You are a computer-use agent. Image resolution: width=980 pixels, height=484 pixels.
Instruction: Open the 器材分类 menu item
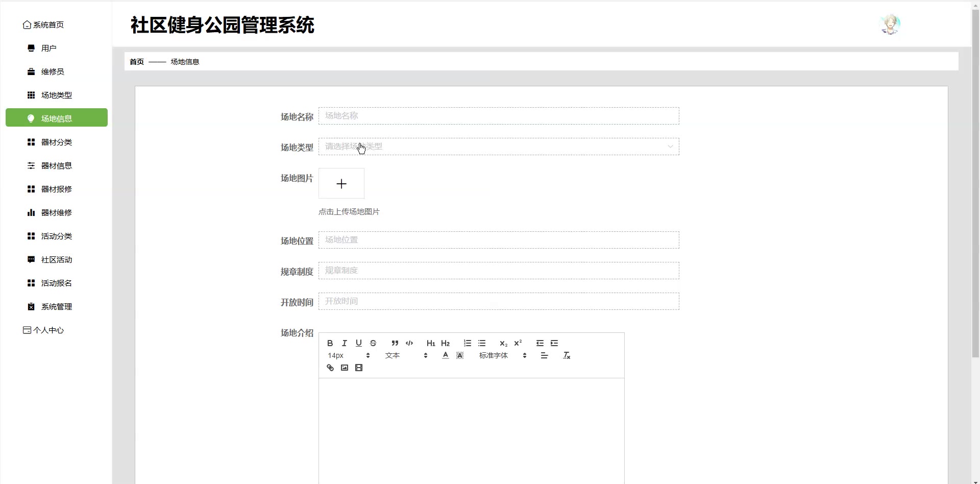(x=57, y=142)
